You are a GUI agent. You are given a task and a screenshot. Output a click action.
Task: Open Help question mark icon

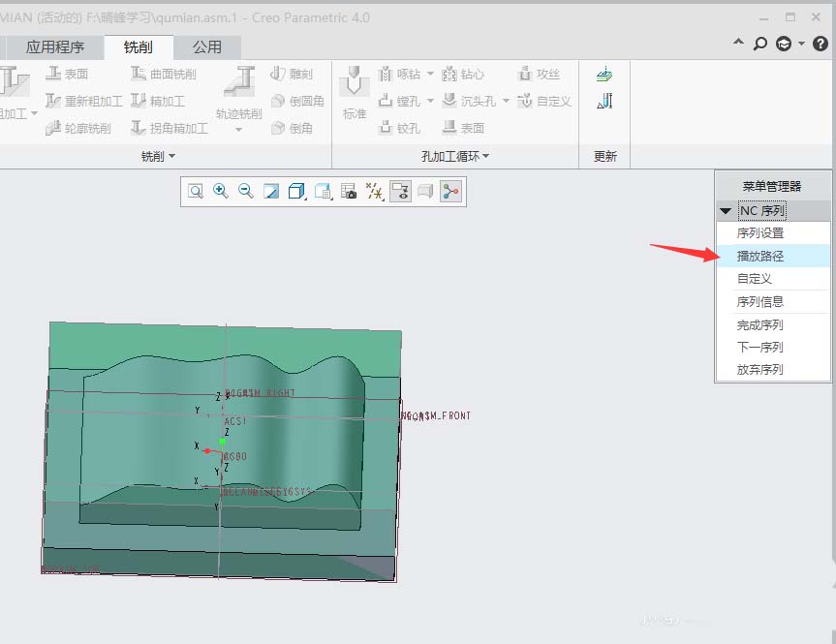pyautogui.click(x=820, y=44)
